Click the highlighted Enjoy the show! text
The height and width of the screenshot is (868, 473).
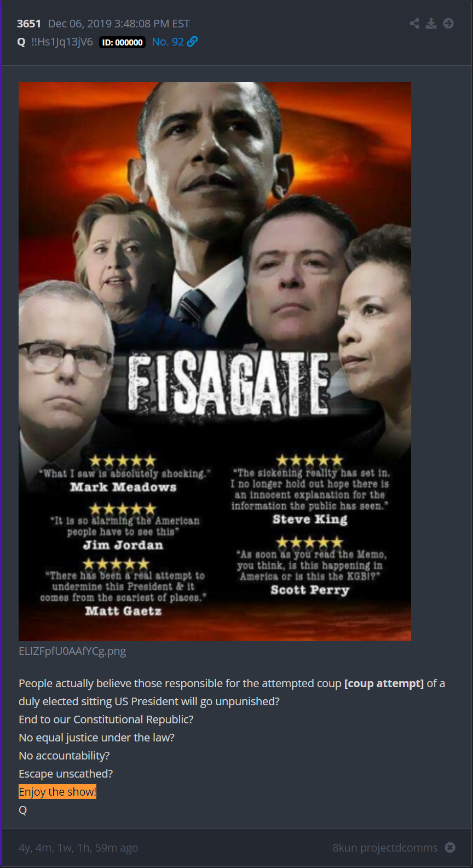pyautogui.click(x=57, y=792)
